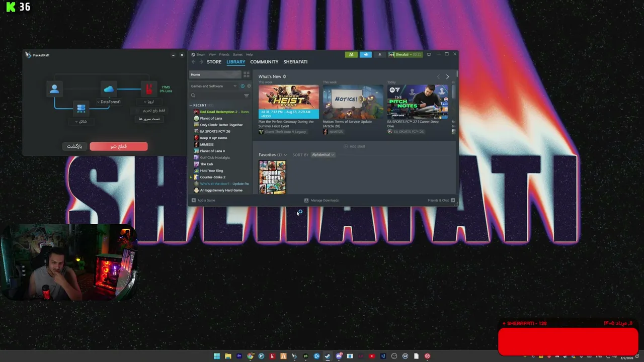Open Grand Theft Auto V favorite cover
The width and height of the screenshot is (644, 362).
[x=272, y=177]
